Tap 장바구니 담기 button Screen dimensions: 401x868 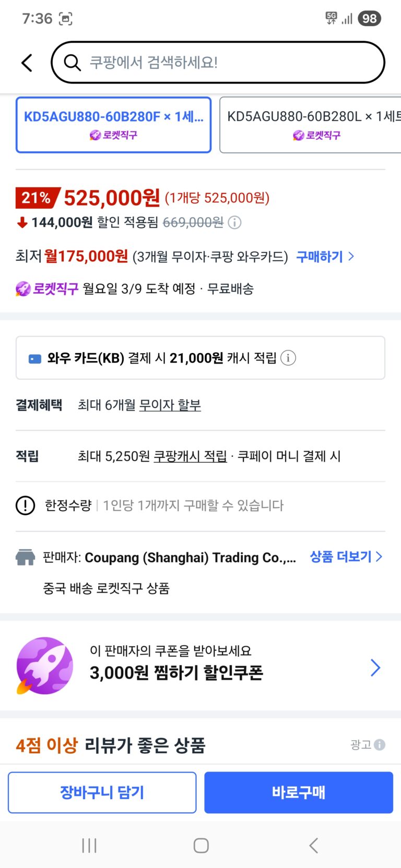[x=102, y=792]
